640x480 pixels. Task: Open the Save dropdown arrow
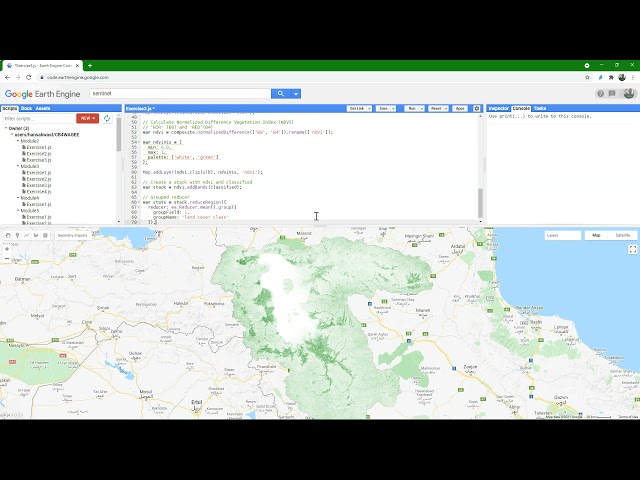coord(393,109)
